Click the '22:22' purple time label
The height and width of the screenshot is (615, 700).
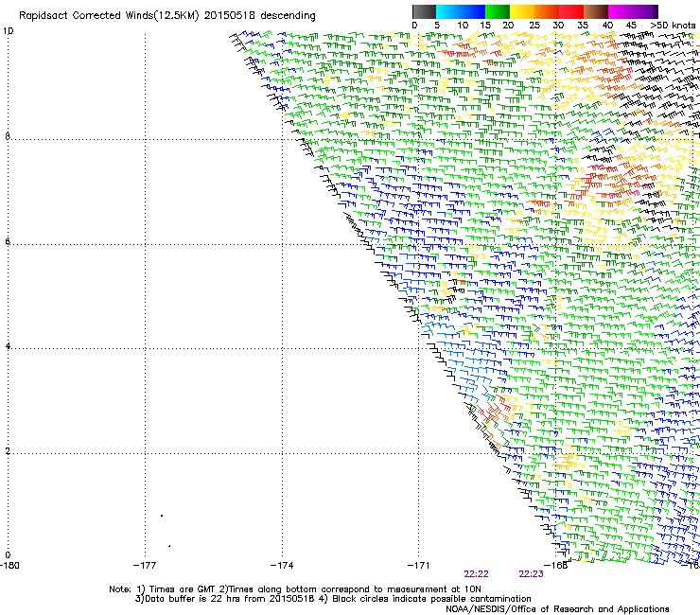pyautogui.click(x=476, y=574)
